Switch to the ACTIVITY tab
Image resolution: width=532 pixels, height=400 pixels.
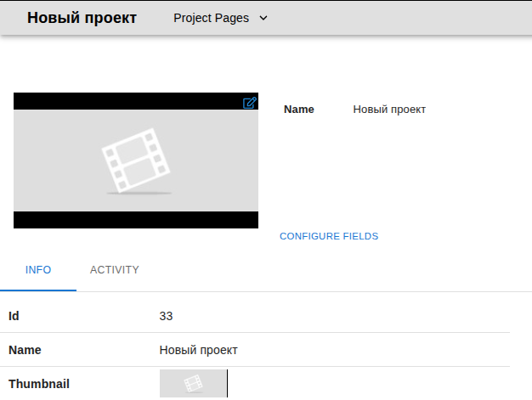tap(115, 270)
